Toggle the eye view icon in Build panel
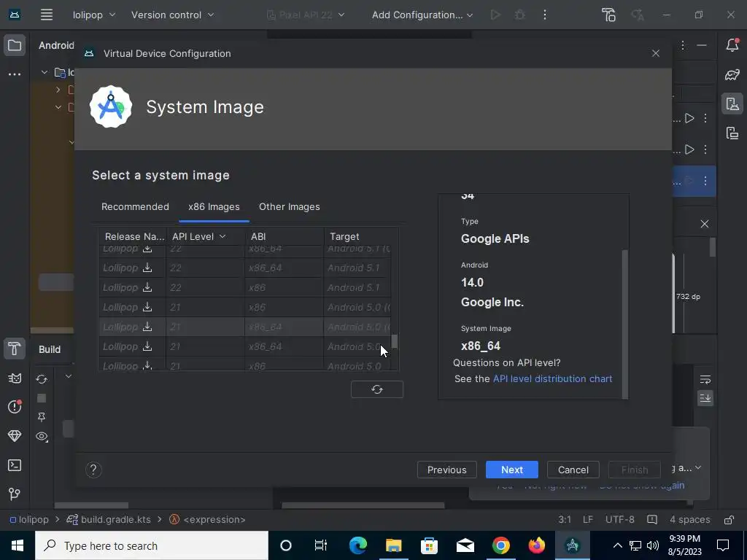 (42, 436)
